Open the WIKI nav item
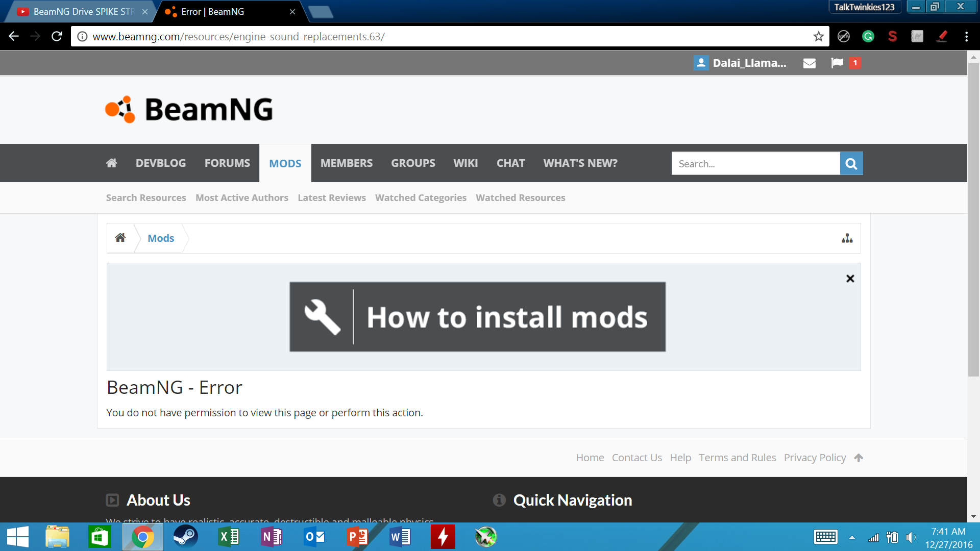The image size is (980, 551). pos(465,163)
